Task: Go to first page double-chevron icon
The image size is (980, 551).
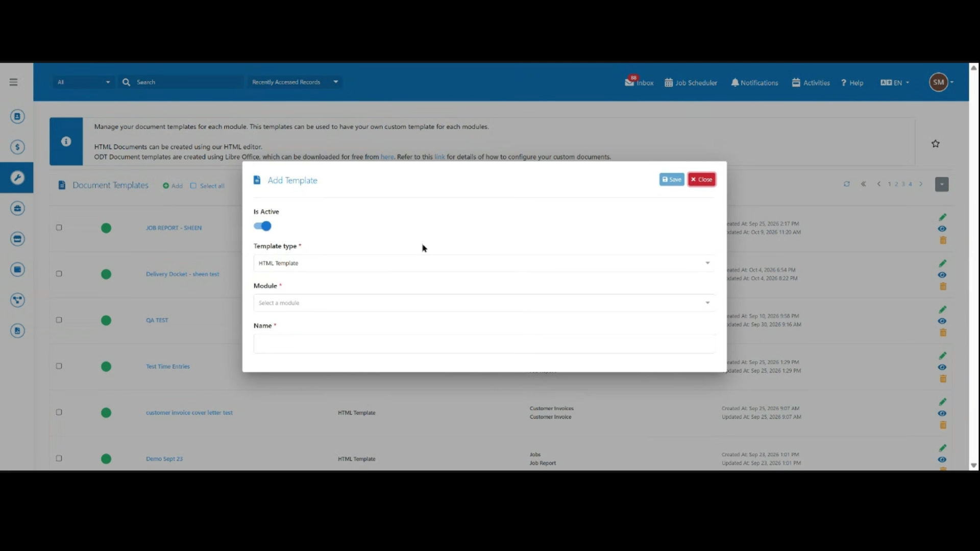Action: click(864, 184)
